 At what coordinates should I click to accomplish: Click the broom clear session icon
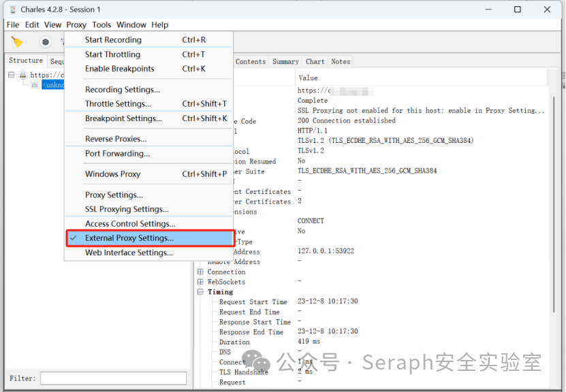click(x=16, y=42)
